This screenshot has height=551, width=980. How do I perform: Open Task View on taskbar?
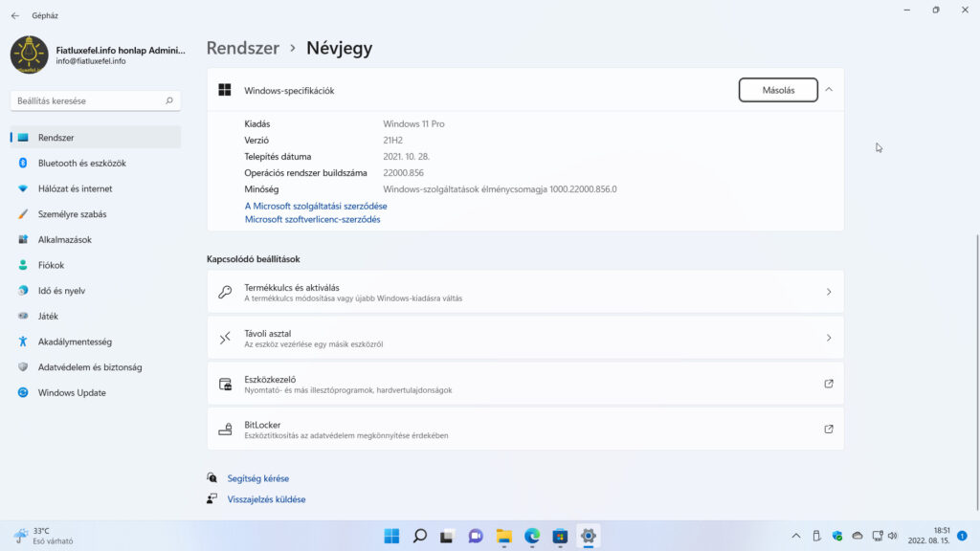tap(447, 536)
